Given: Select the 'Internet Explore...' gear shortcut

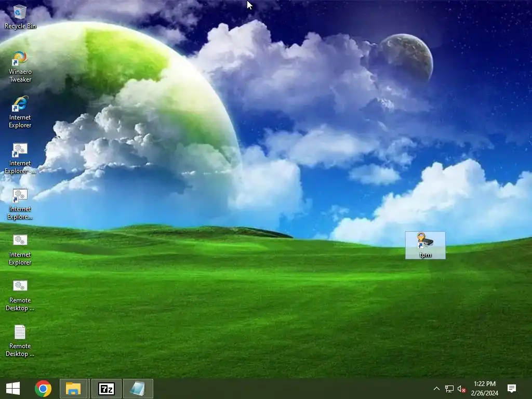Looking at the screenshot, I should coord(20,204).
